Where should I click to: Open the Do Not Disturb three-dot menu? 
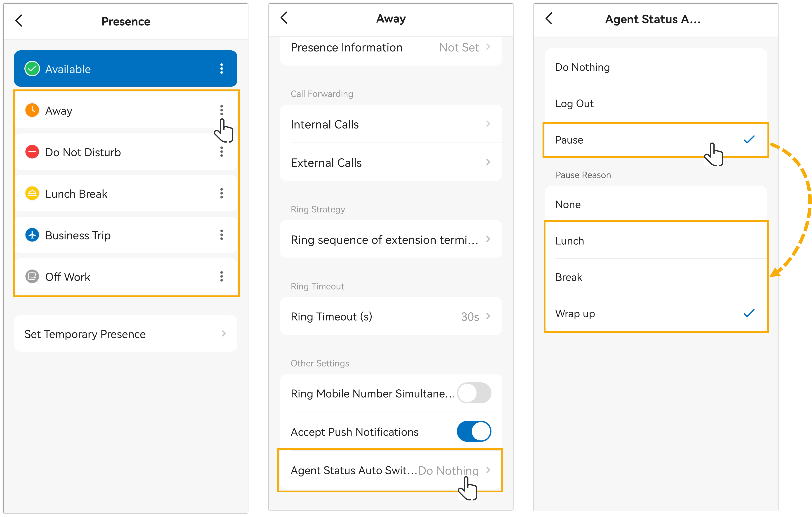tap(221, 152)
